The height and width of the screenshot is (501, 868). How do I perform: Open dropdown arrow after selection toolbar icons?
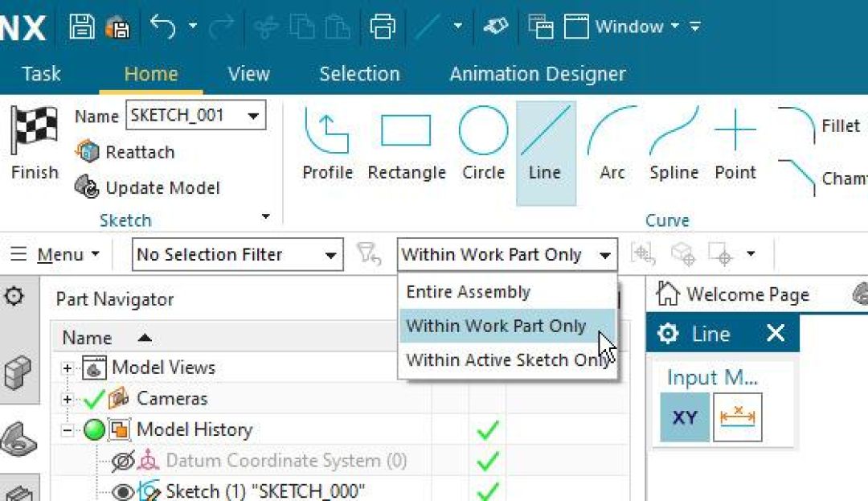coord(751,253)
